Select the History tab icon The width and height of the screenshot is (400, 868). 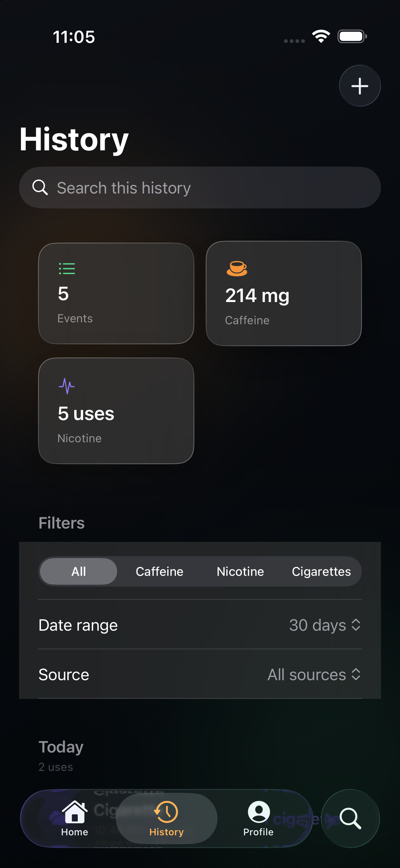pyautogui.click(x=166, y=812)
